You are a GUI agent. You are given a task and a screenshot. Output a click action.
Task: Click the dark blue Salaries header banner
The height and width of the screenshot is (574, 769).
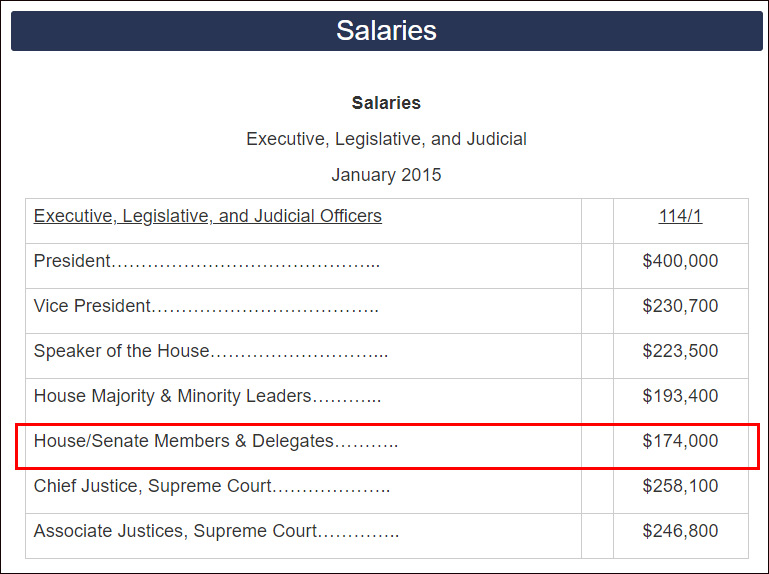(x=386, y=30)
